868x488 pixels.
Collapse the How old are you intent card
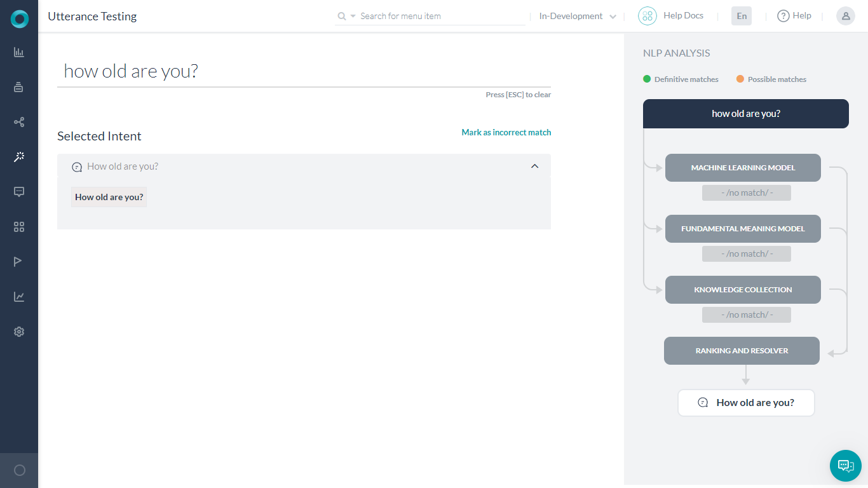(x=534, y=166)
